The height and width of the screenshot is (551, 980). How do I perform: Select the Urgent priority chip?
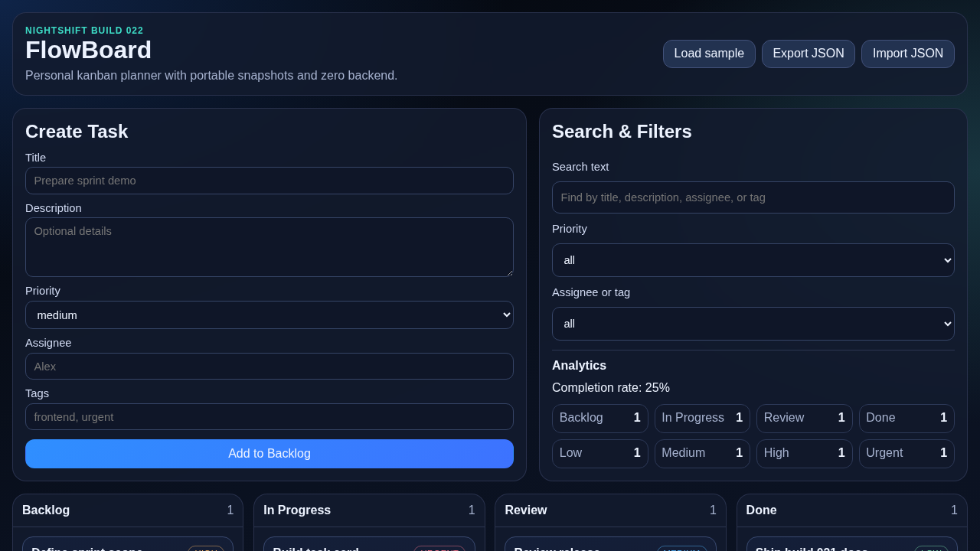pyautogui.click(x=906, y=453)
